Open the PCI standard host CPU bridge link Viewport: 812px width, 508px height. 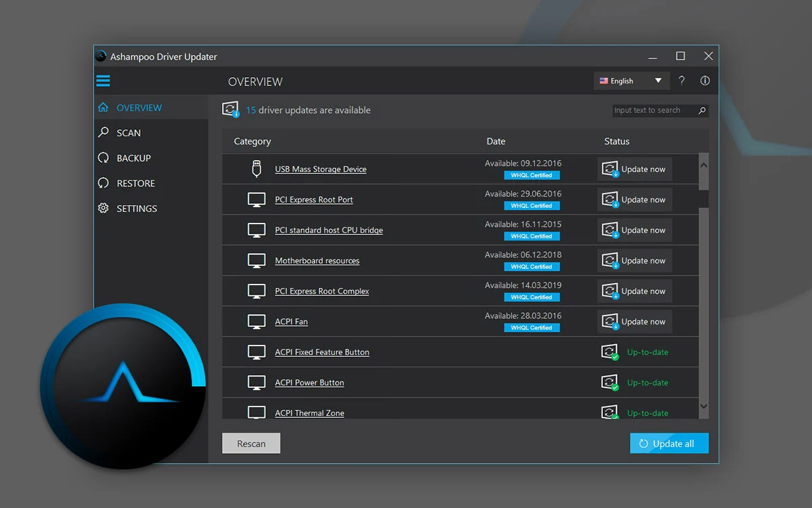pos(329,230)
